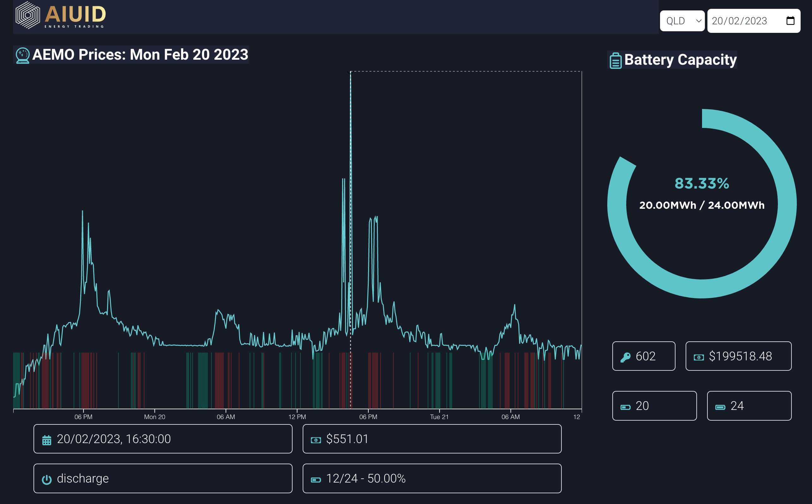Click the 20/02/2023 date input field
Screen dimensions: 812x504
pos(754,21)
